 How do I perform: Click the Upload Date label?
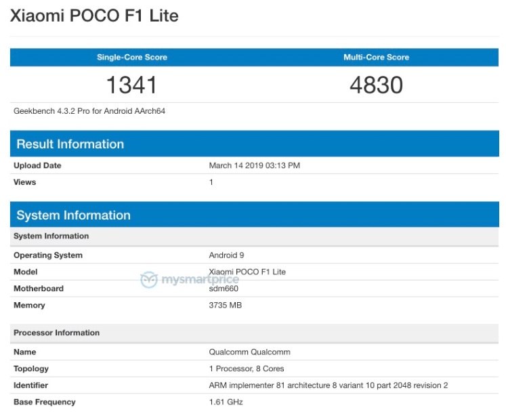click(37, 165)
